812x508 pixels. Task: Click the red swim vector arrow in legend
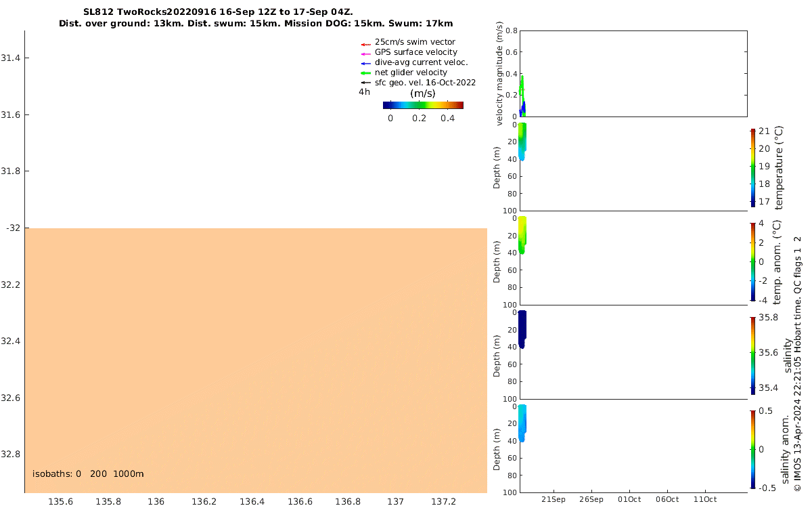[366, 45]
